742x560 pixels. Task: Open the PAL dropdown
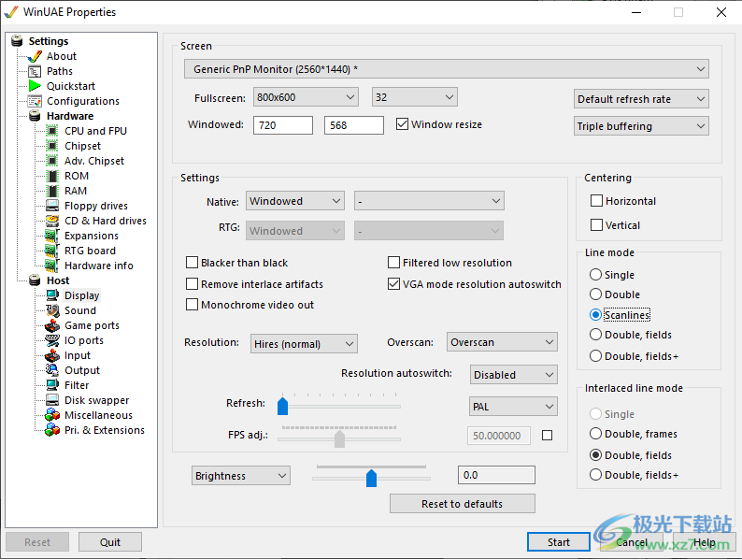[x=513, y=407]
